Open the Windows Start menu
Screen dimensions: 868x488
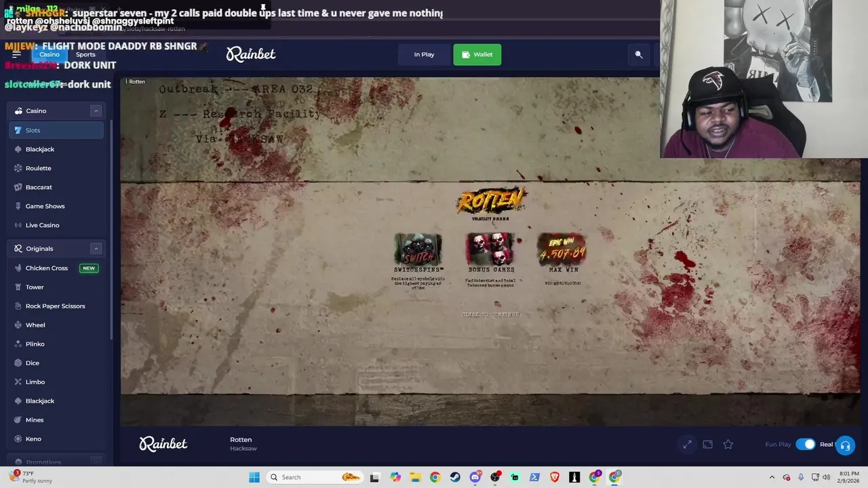tap(254, 477)
